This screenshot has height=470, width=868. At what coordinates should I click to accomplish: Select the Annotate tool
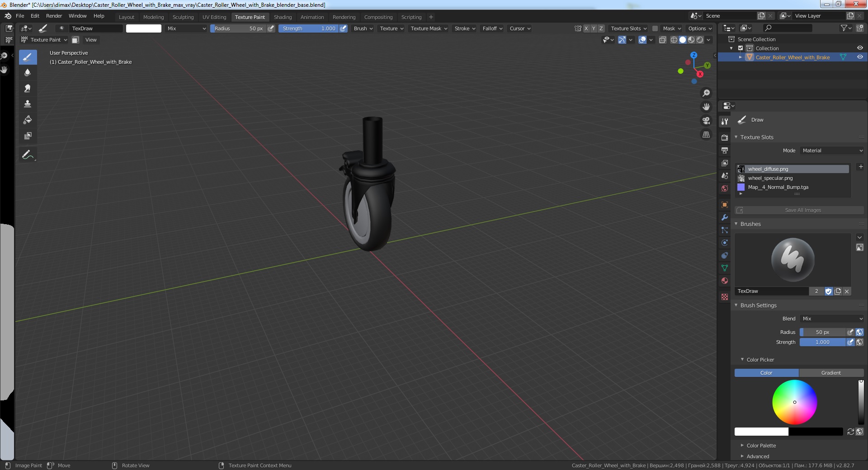tap(28, 155)
